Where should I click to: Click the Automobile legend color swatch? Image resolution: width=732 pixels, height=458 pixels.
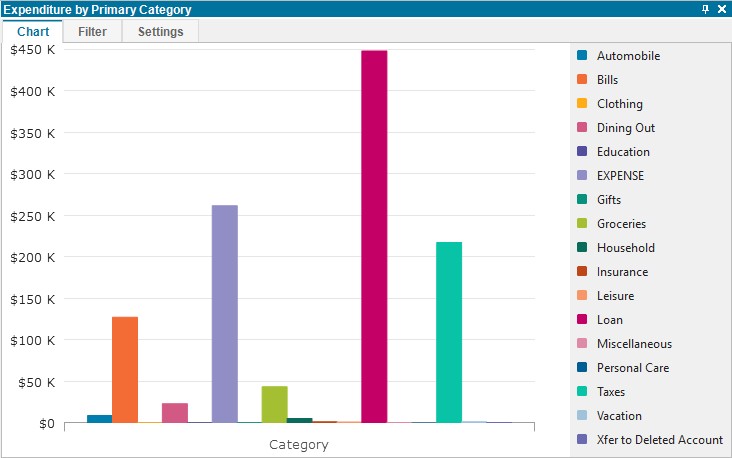click(582, 55)
